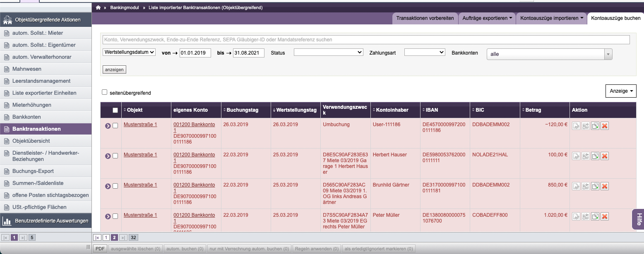The image size is (644, 254).
Task: Go to first page of transaction list
Action: [97, 237]
